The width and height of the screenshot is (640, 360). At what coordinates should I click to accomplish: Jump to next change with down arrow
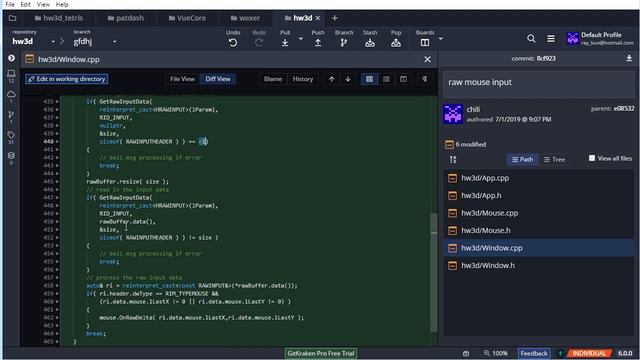pyautogui.click(x=348, y=79)
